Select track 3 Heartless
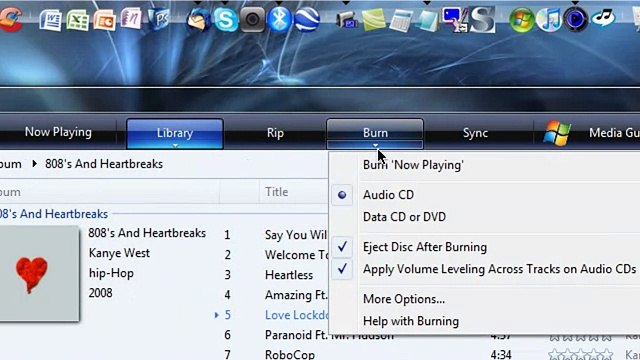640x360 pixels. pos(289,275)
